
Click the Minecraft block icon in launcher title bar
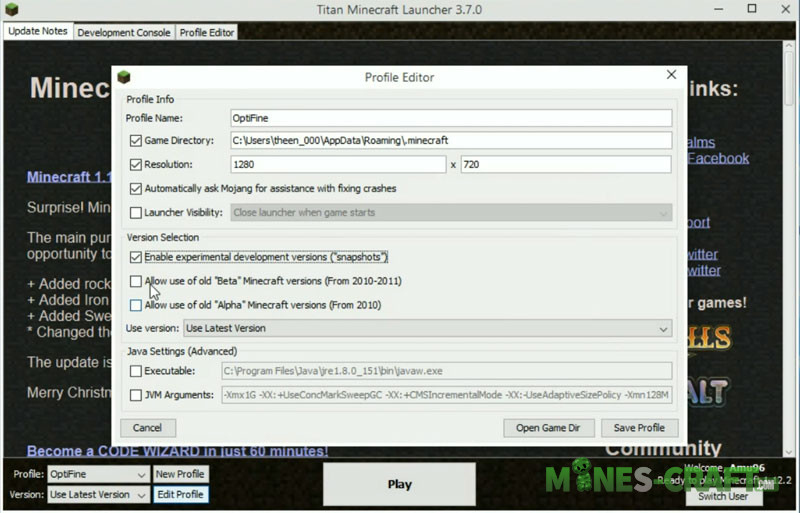pyautogui.click(x=11, y=9)
